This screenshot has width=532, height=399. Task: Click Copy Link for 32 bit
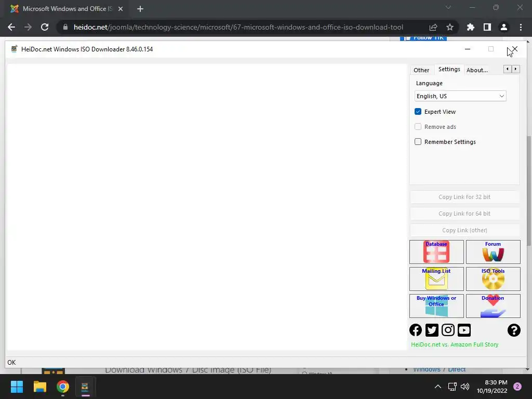click(x=464, y=197)
